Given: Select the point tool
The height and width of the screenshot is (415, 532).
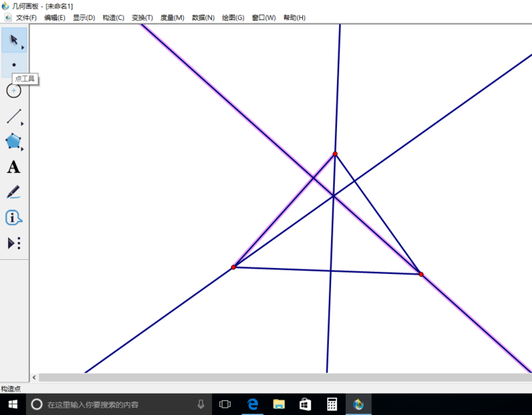Looking at the screenshot, I should click(14, 65).
